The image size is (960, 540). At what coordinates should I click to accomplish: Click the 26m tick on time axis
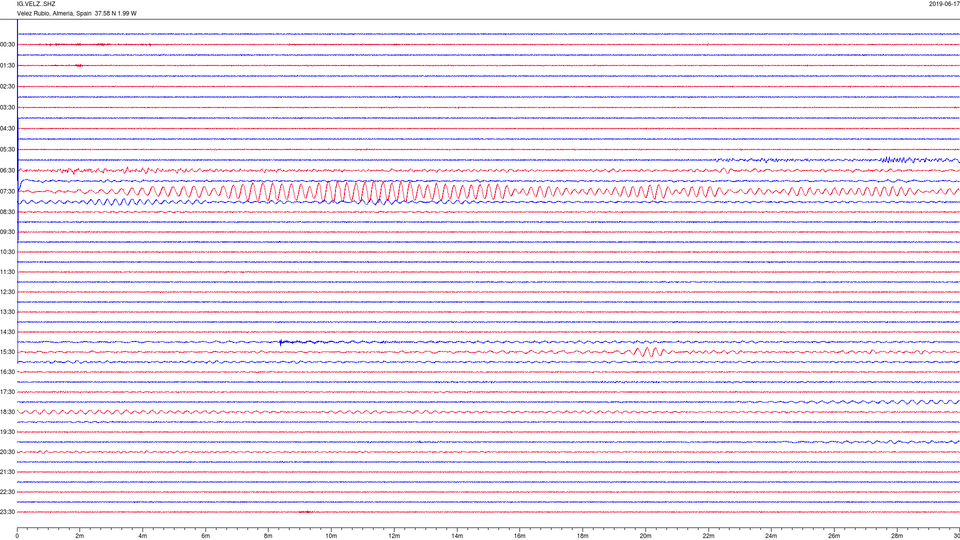(834, 536)
